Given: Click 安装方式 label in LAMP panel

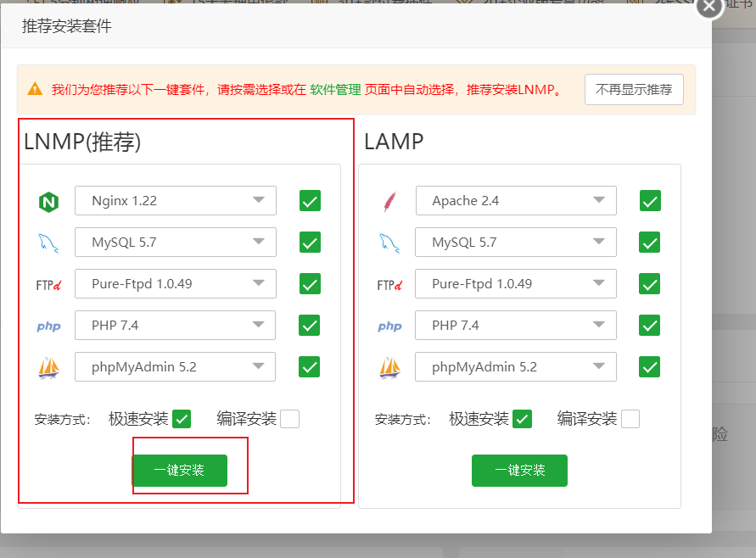Looking at the screenshot, I should pyautogui.click(x=403, y=420).
